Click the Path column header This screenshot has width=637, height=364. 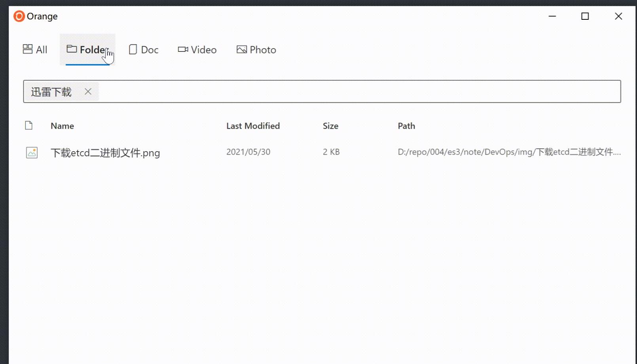point(406,126)
